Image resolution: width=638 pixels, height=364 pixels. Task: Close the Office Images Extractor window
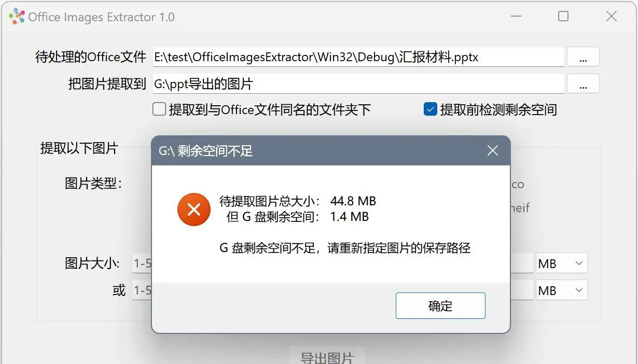[x=612, y=17]
